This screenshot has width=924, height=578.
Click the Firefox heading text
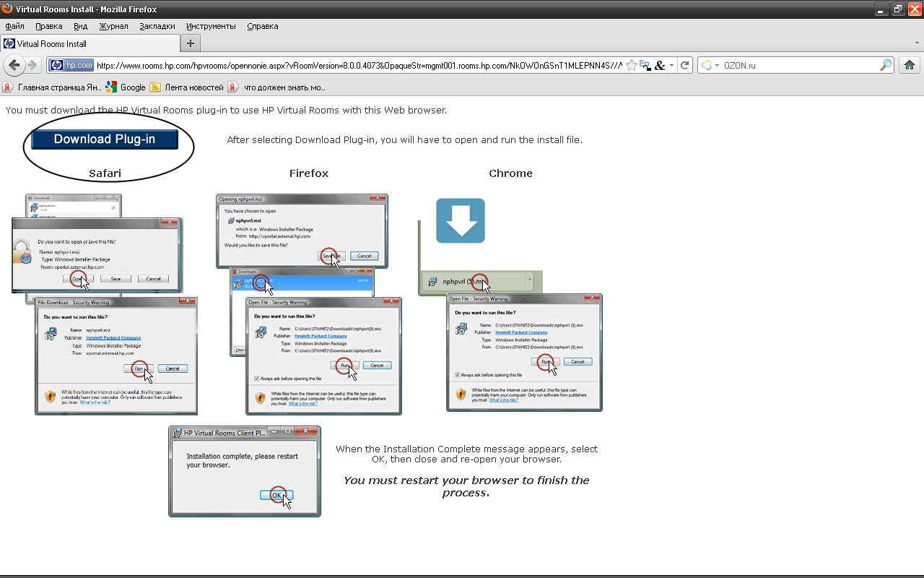pos(309,173)
